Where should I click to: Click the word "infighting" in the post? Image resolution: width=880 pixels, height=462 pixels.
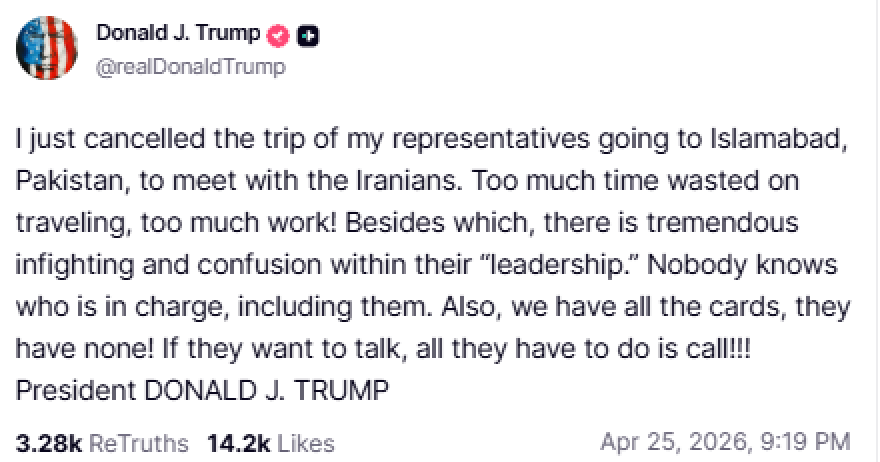67,265
